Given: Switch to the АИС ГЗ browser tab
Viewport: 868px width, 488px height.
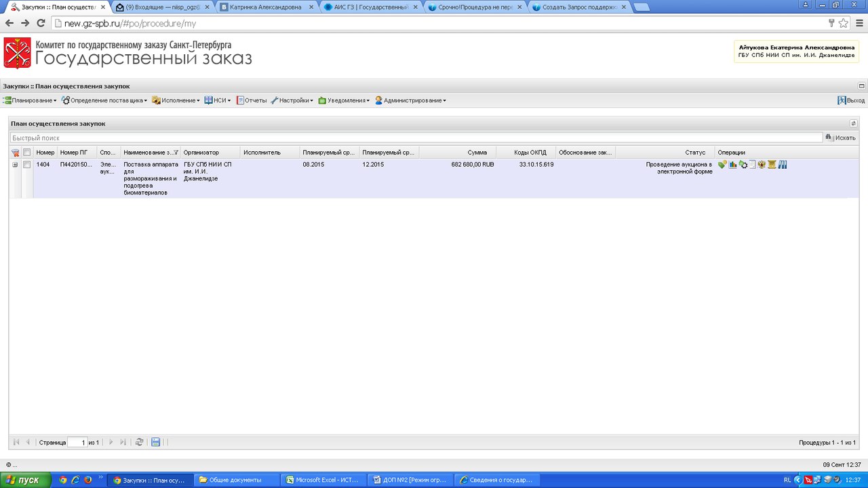Looking at the screenshot, I should pyautogui.click(x=370, y=7).
